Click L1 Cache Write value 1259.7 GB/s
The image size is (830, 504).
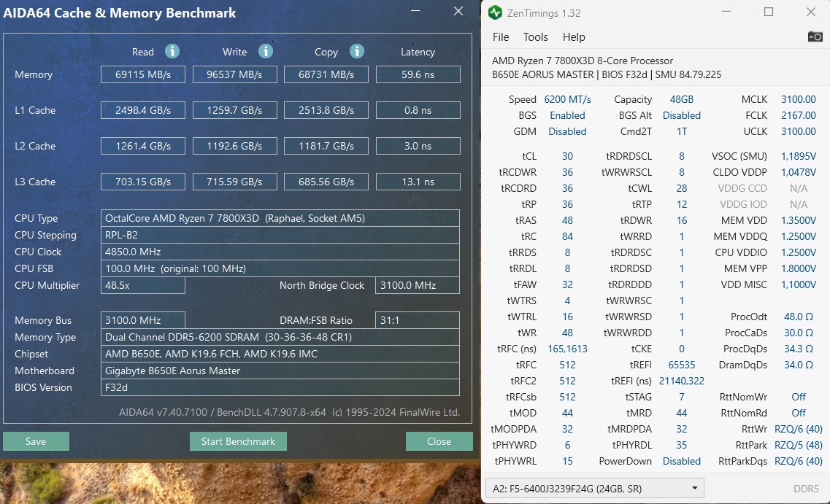(x=234, y=110)
